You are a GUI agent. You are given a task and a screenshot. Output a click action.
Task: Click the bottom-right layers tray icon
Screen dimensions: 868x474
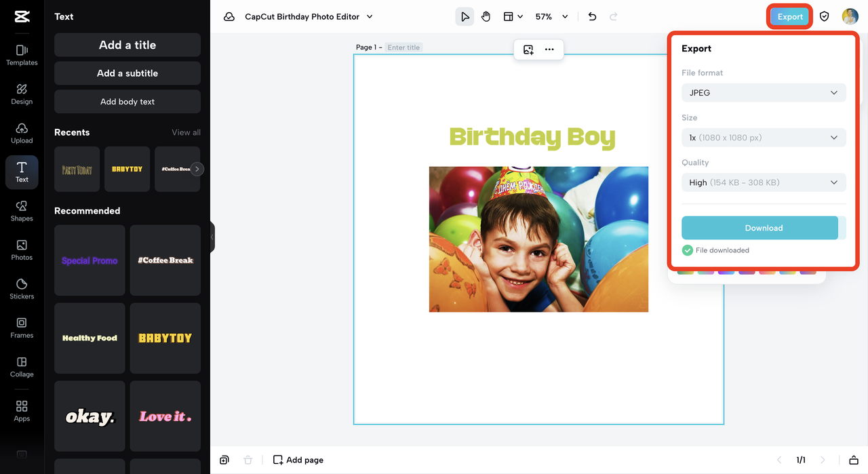(x=854, y=460)
